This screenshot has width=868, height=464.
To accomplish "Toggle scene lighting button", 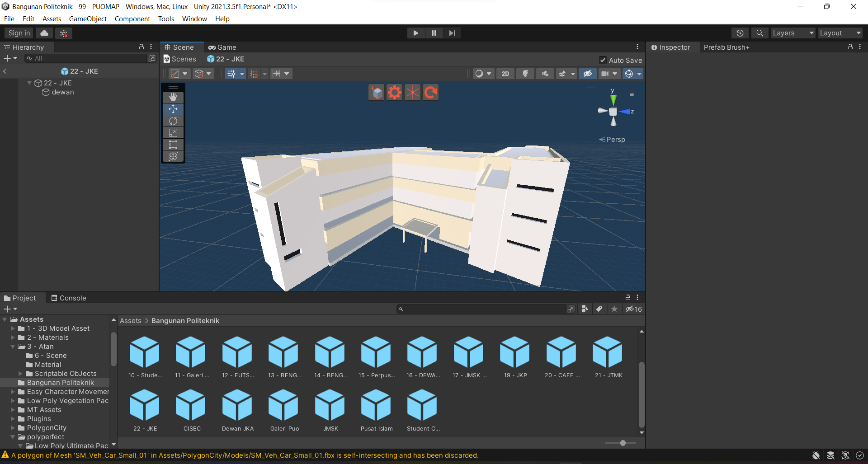I will coord(525,74).
